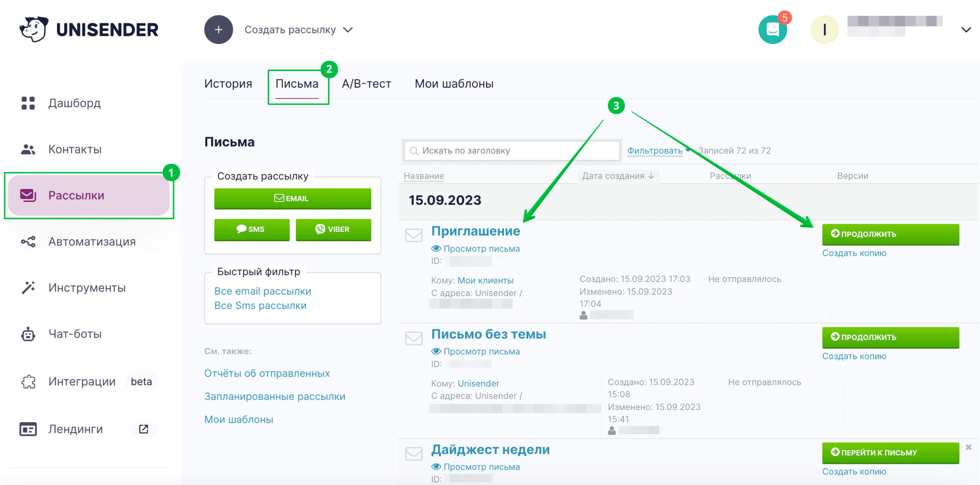
Task: Open Запланированные рассылки link
Action: click(x=274, y=397)
